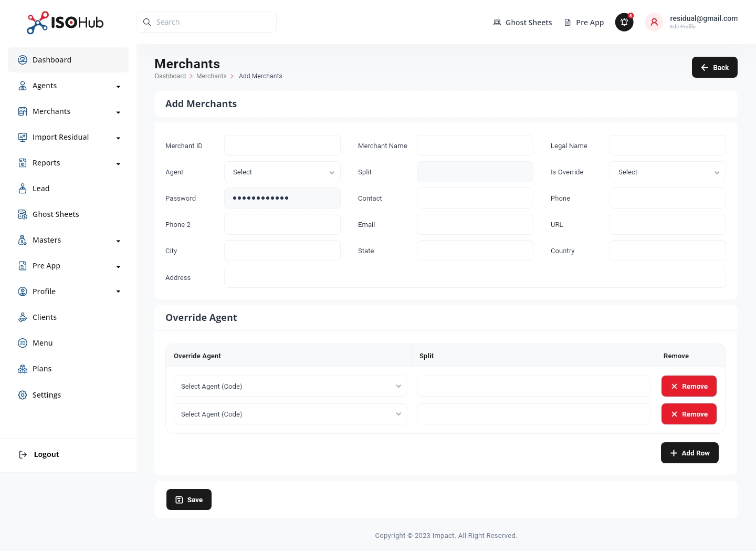
Task: Click the Ghost Sheets header link
Action: tap(523, 23)
